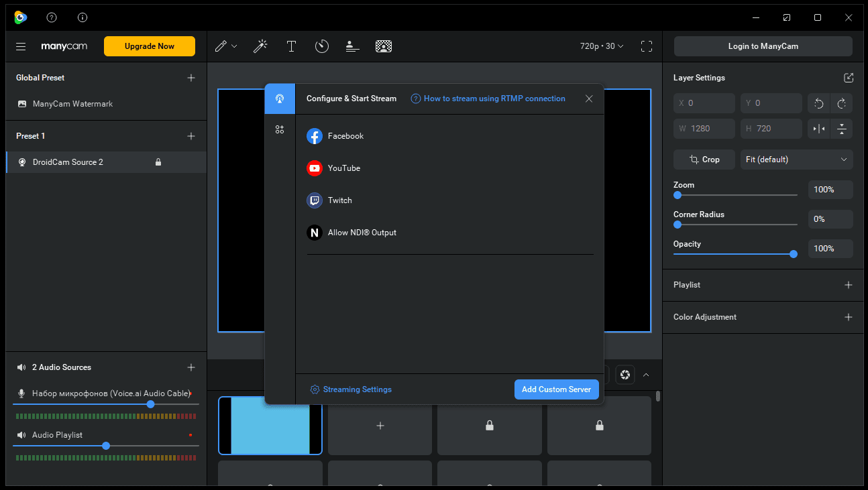Take a snapshot with camera shutter icon
Viewport: 868px width, 490px height.
pos(625,375)
